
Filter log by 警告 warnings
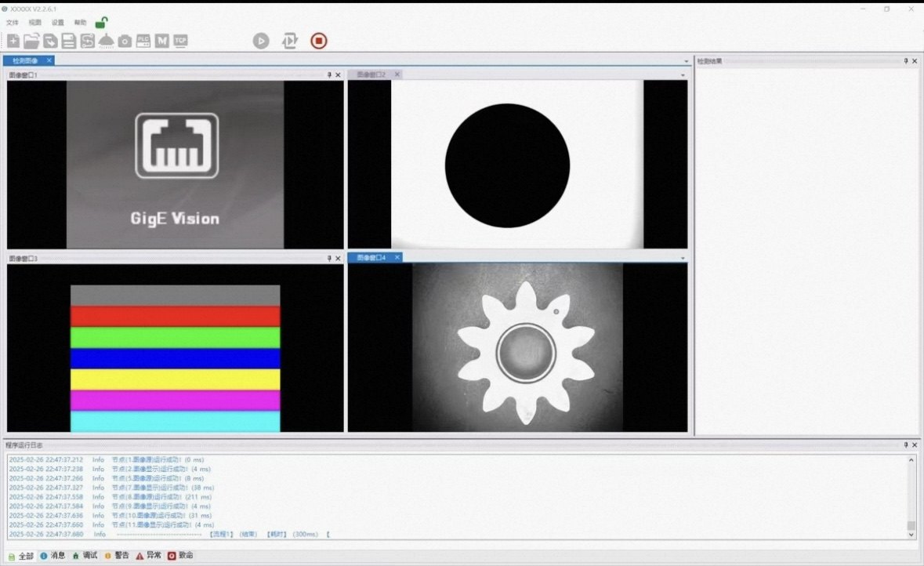117,555
